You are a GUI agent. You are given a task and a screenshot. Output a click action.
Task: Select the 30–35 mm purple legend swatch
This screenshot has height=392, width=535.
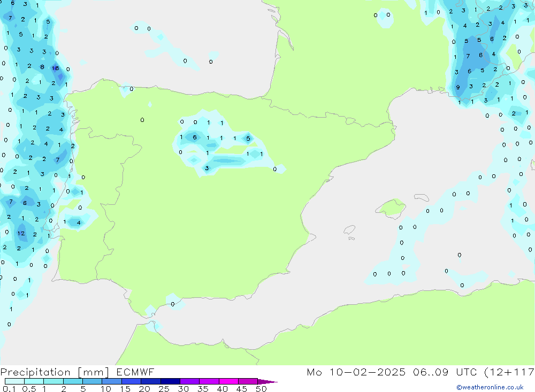coord(189,381)
